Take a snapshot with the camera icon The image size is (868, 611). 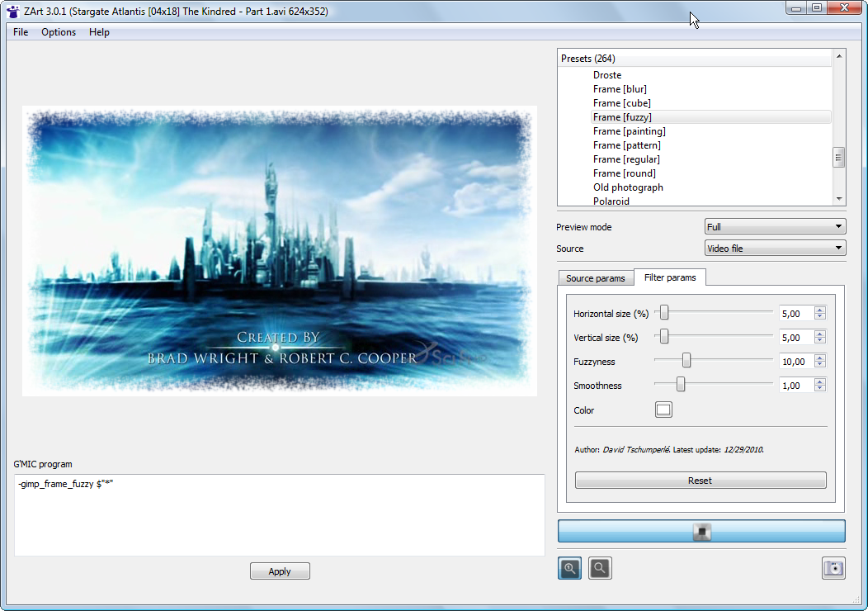pos(833,568)
